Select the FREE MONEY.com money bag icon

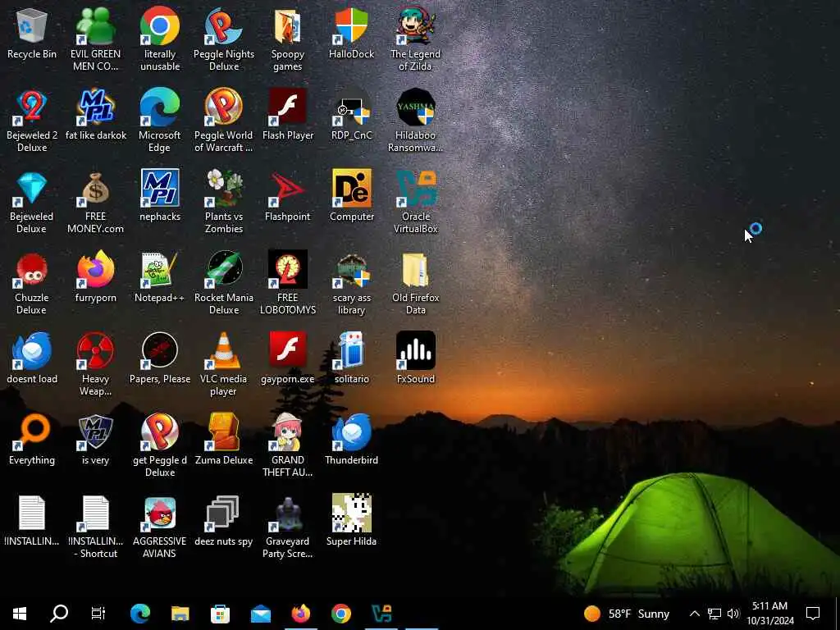point(95,203)
